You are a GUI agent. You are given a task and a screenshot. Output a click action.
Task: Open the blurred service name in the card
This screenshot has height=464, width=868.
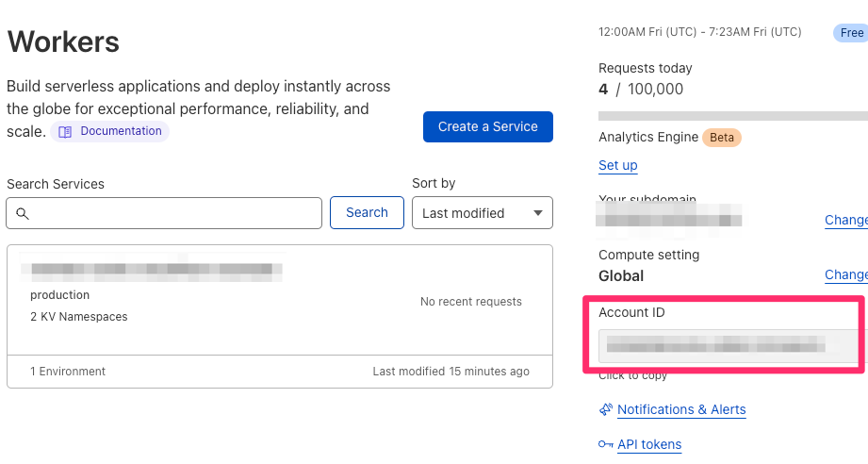click(156, 271)
